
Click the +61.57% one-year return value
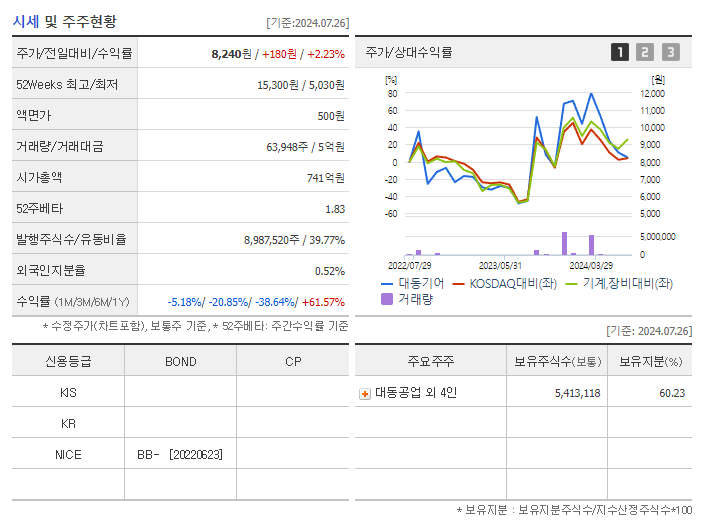click(323, 302)
